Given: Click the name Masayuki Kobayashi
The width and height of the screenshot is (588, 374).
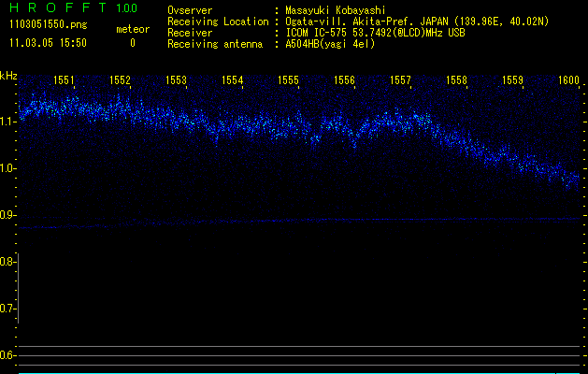Looking at the screenshot, I should click(x=336, y=10).
